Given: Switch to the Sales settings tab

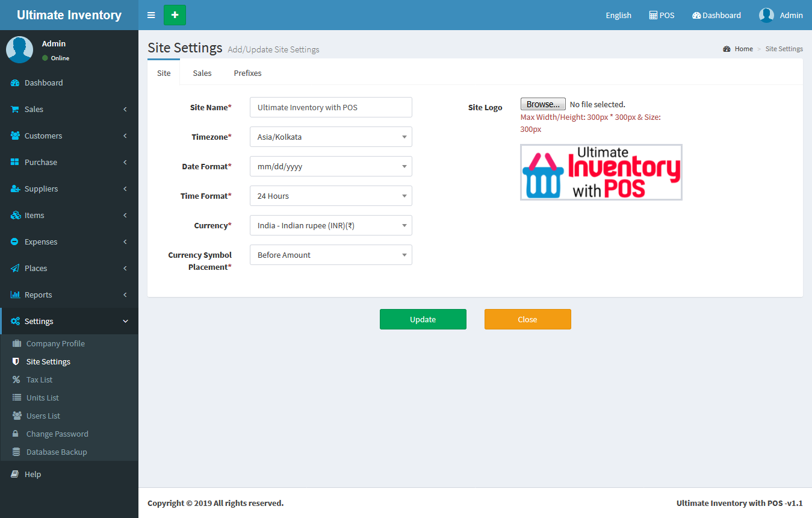Looking at the screenshot, I should (202, 73).
